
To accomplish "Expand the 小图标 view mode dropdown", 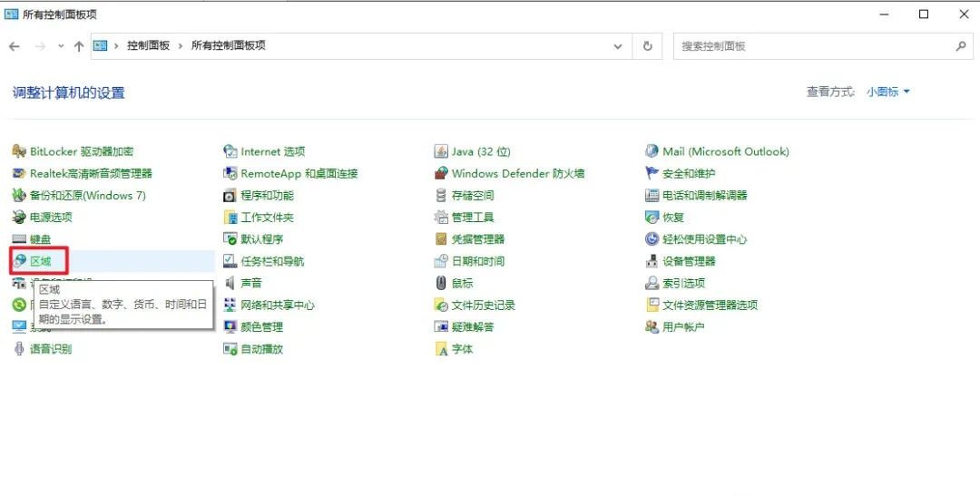I will tap(887, 92).
